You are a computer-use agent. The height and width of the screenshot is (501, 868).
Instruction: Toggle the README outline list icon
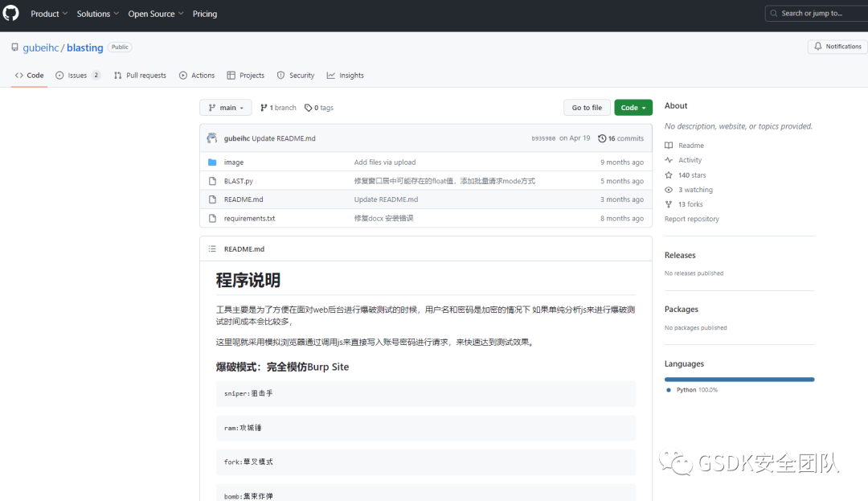212,249
